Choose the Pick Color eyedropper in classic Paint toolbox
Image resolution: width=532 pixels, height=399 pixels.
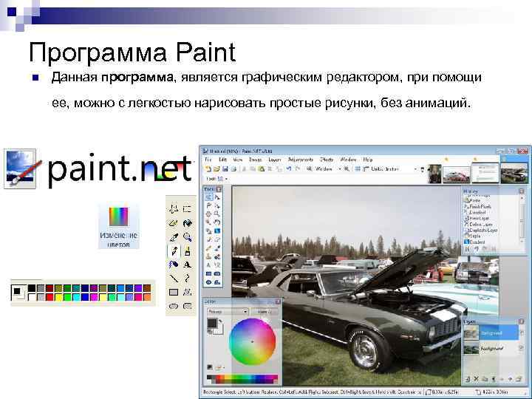pos(174,237)
